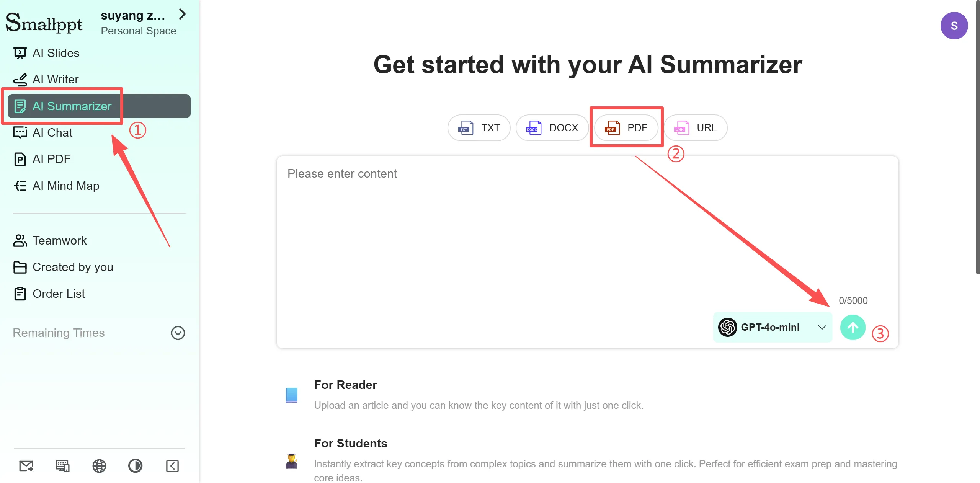Click the green send arrow button
The width and height of the screenshot is (980, 483).
click(x=853, y=327)
